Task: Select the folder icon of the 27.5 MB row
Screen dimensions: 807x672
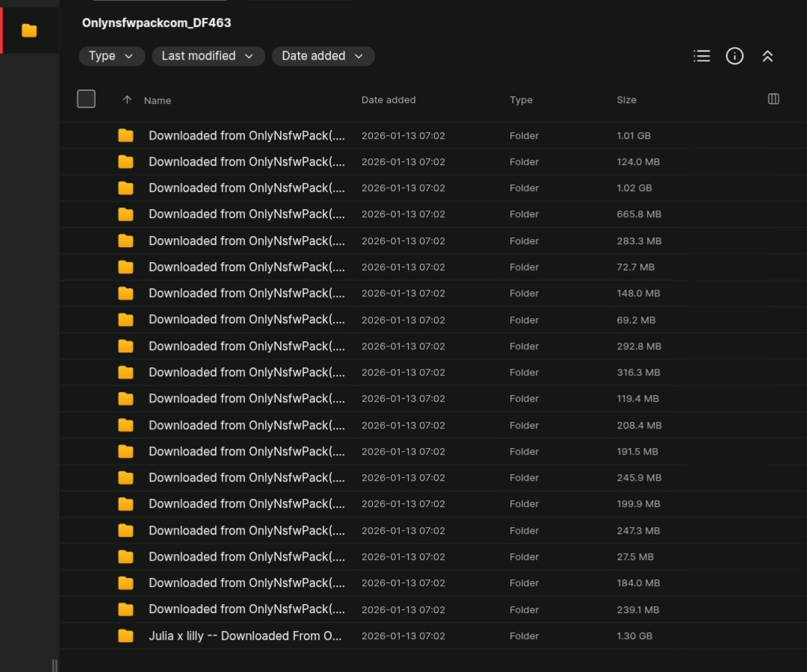Action: 126,557
